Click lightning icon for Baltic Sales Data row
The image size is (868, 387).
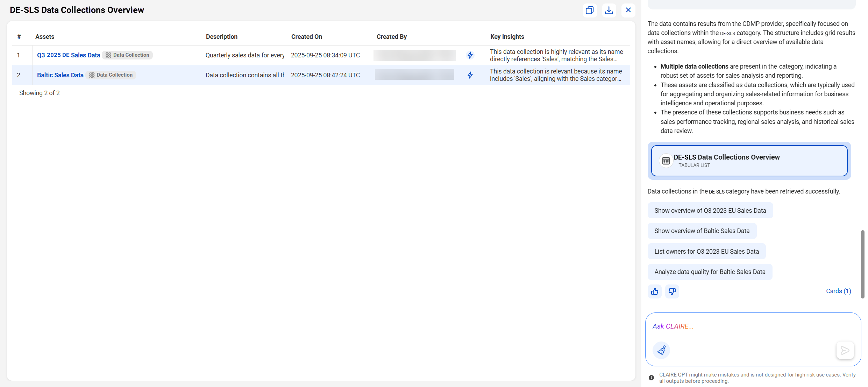[470, 75]
